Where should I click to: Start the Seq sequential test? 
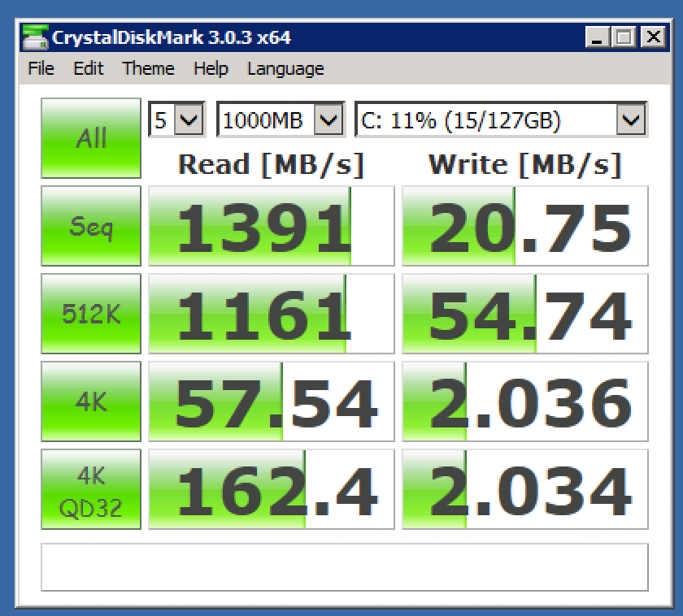click(x=90, y=226)
